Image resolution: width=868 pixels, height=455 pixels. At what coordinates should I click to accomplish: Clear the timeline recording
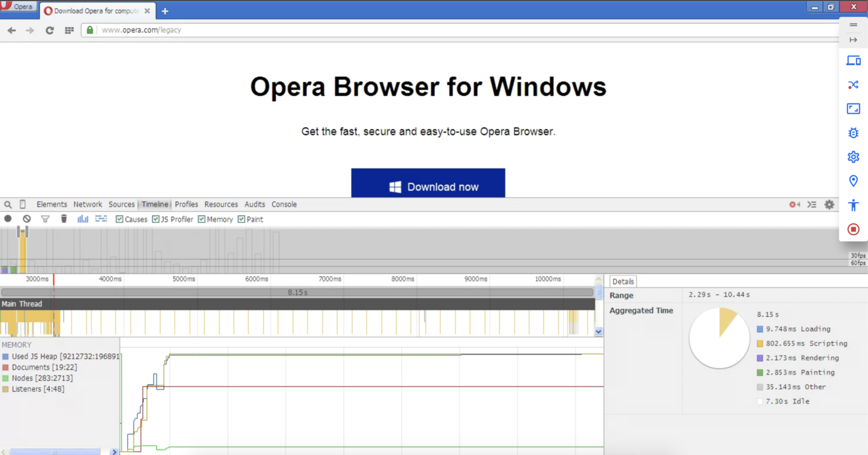click(x=27, y=219)
